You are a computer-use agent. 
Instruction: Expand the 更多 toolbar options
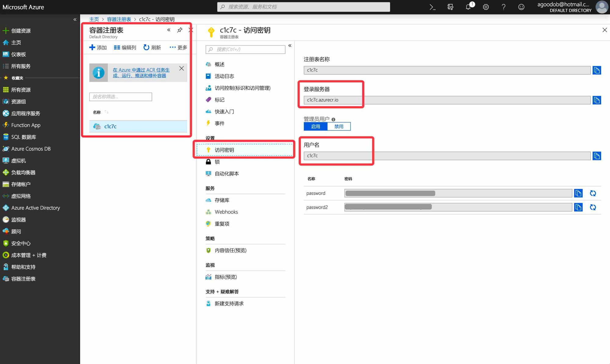[178, 48]
